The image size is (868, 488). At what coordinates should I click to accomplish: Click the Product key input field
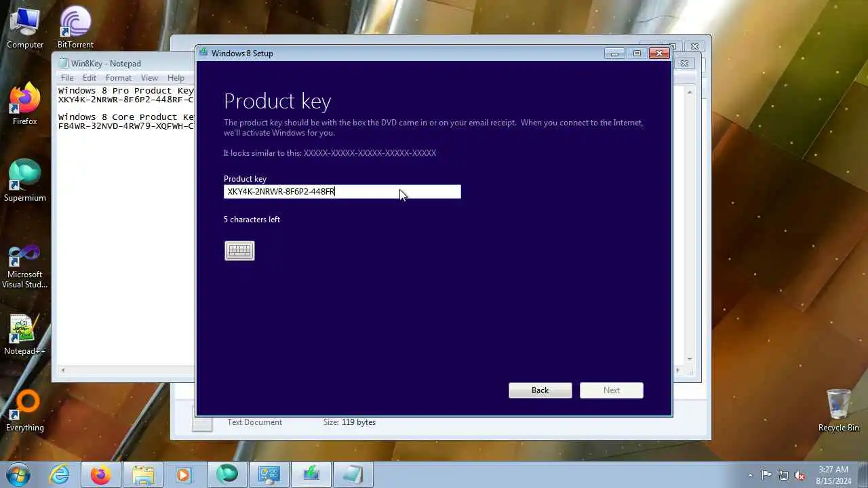[342, 192]
